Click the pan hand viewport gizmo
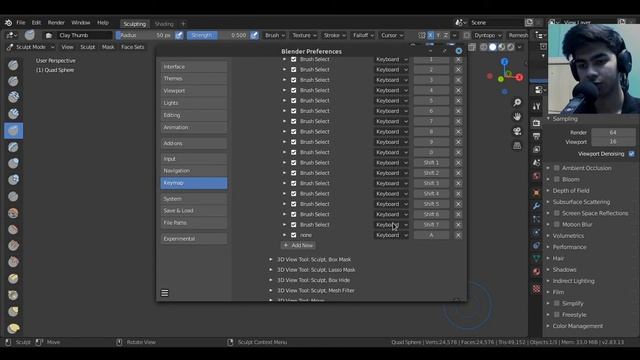Screen dimensions: 640x360 click(x=517, y=117)
